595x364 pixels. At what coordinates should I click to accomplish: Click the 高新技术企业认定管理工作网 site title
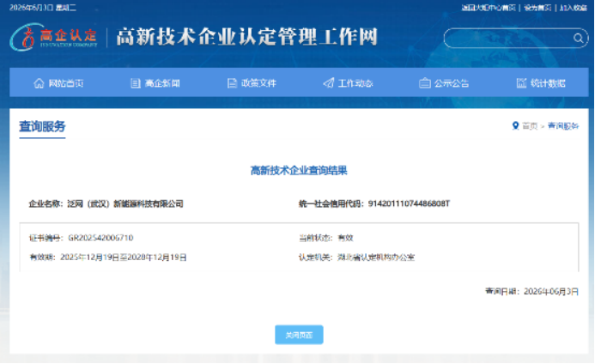pyautogui.click(x=246, y=37)
